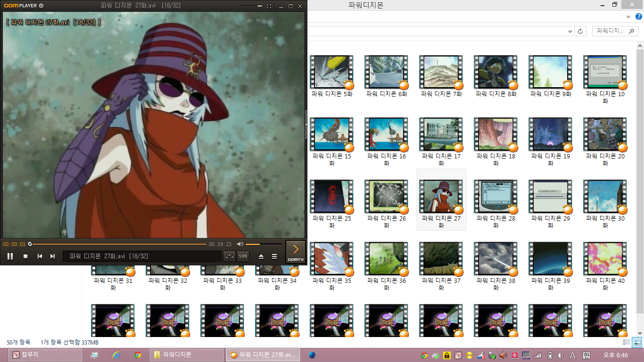Toggle Korean input mode 한 indicator
Viewport: 644px width, 362px height.
click(x=586, y=355)
